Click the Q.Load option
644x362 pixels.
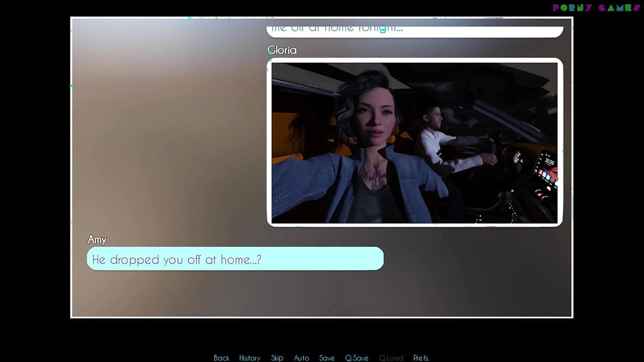click(x=391, y=358)
